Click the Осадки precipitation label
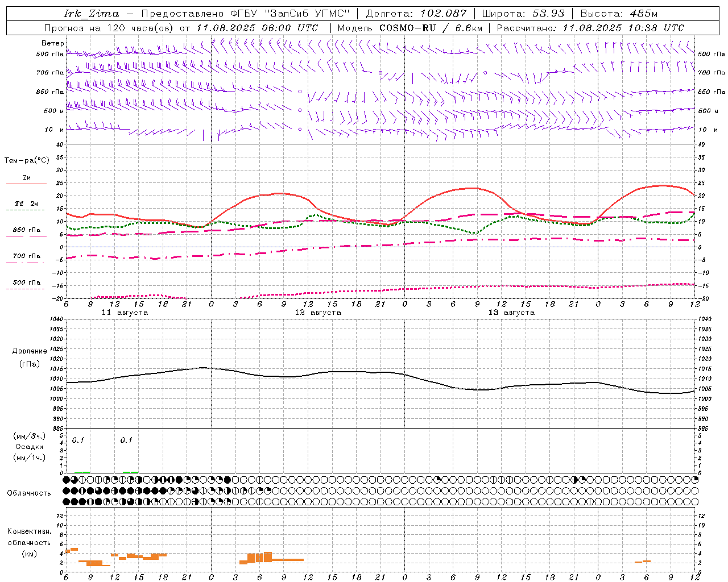The width and height of the screenshot is (728, 582). click(x=29, y=447)
